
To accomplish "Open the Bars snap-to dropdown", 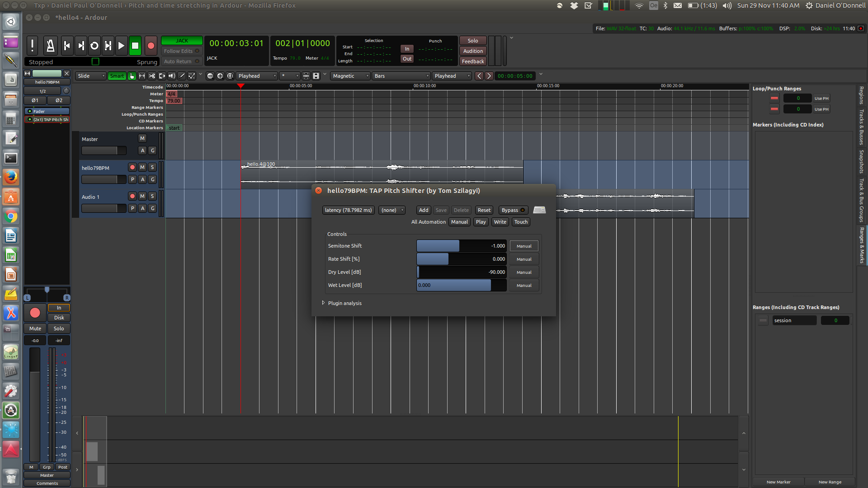I will pyautogui.click(x=401, y=76).
